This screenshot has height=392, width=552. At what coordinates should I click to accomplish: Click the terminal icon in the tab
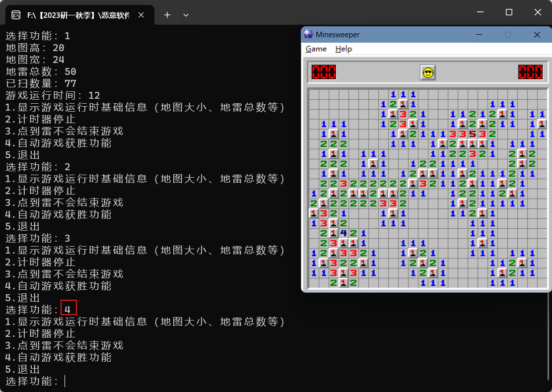click(x=16, y=15)
